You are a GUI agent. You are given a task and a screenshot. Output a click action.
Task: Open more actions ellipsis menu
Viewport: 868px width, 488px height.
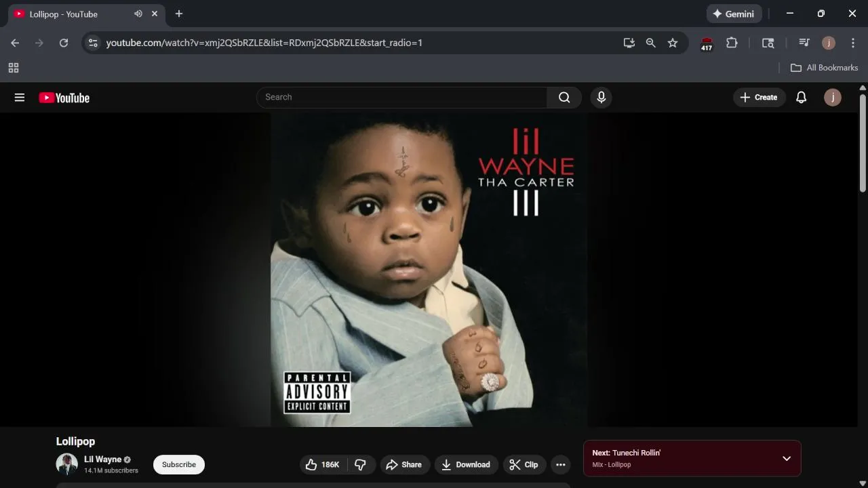tap(560, 464)
